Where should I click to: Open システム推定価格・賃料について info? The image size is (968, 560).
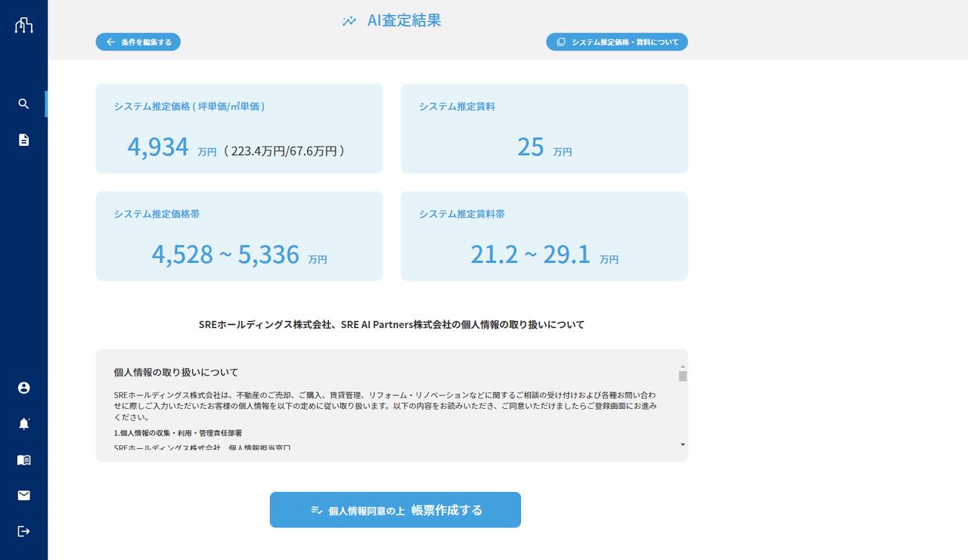pos(616,42)
